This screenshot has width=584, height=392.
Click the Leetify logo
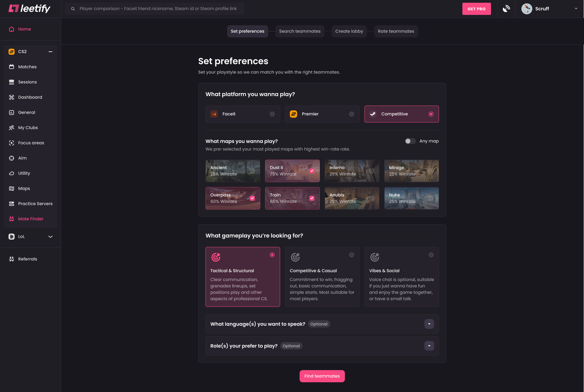coord(29,9)
